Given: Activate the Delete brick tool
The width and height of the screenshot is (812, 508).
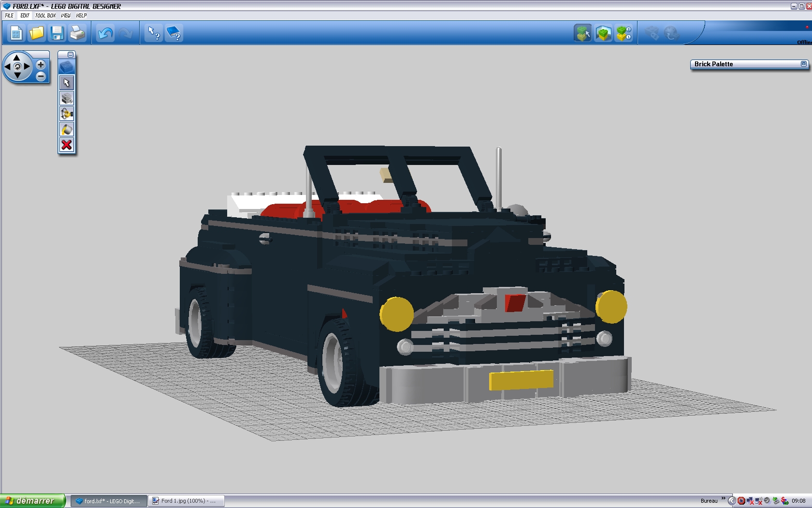Looking at the screenshot, I should coord(67,145).
